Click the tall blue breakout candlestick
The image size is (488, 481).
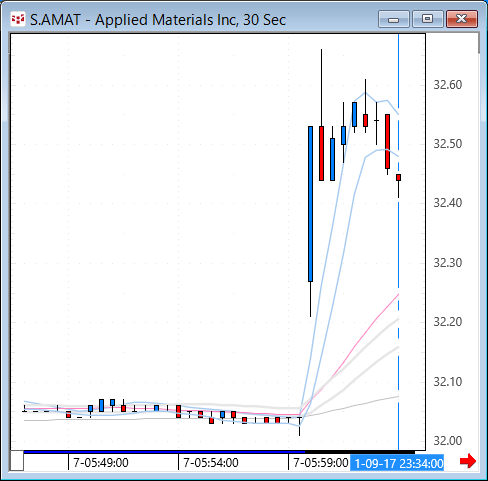point(310,204)
